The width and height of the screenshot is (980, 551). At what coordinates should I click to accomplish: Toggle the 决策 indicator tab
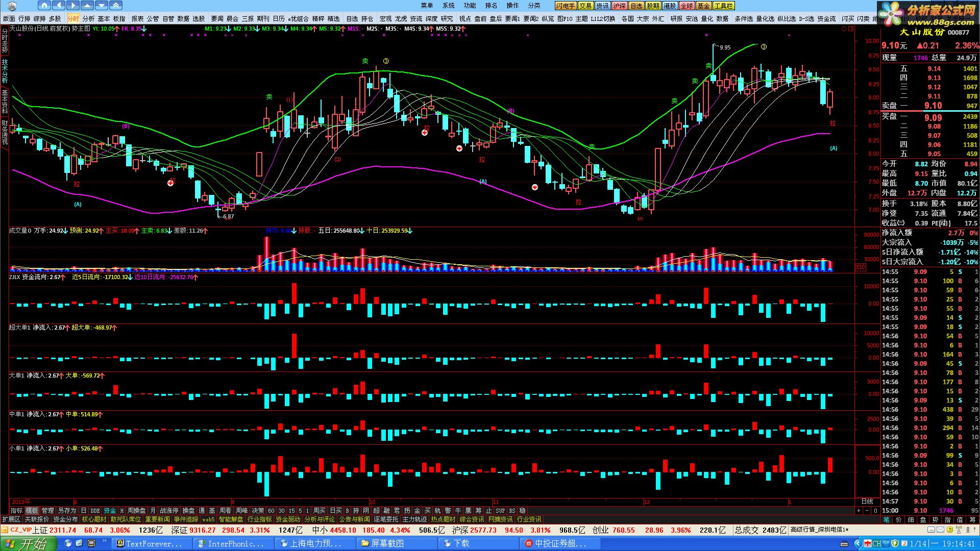click(258, 510)
